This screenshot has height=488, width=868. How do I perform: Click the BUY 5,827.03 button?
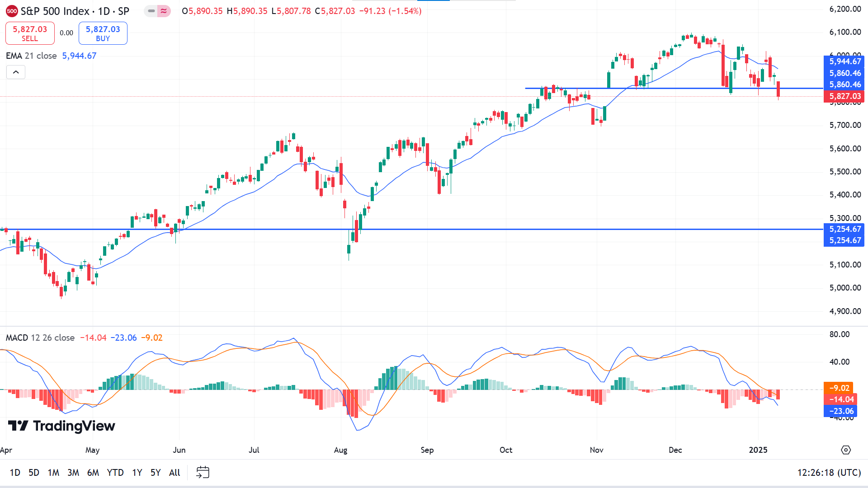click(x=103, y=33)
